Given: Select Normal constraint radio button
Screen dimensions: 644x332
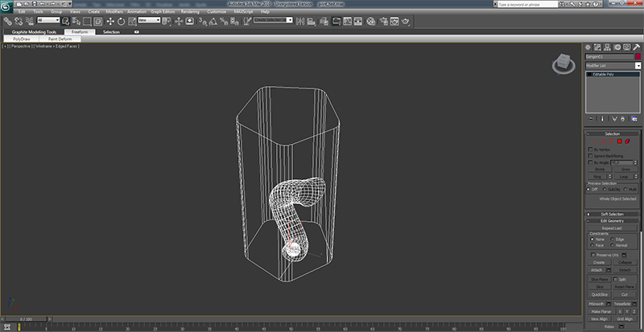Looking at the screenshot, I should 612,245.
